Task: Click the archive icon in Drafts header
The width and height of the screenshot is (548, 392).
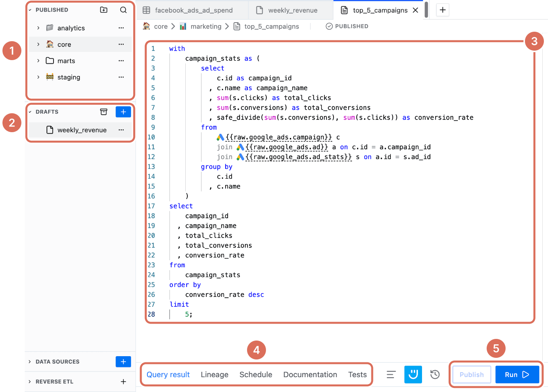Action: point(104,112)
